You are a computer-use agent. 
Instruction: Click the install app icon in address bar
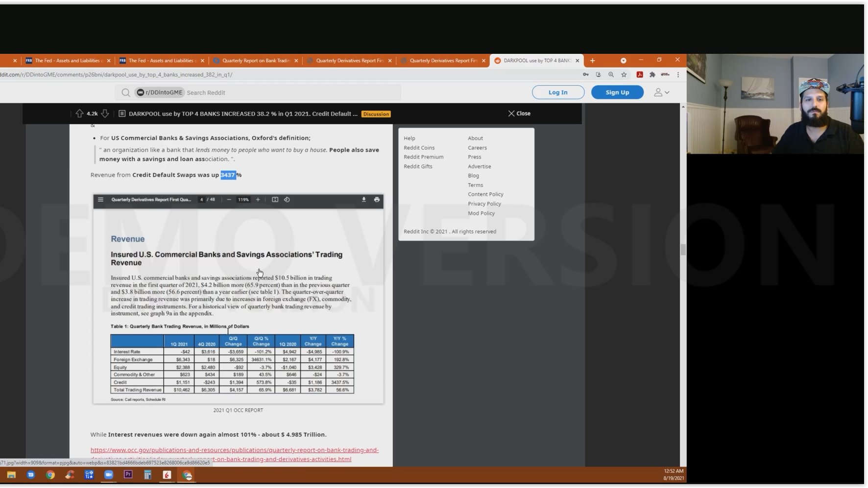[x=598, y=74]
